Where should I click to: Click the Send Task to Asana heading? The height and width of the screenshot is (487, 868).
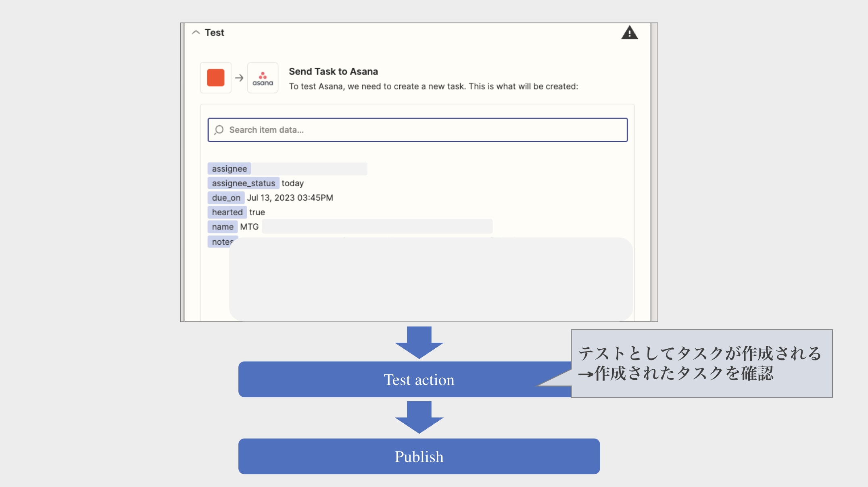(x=333, y=71)
